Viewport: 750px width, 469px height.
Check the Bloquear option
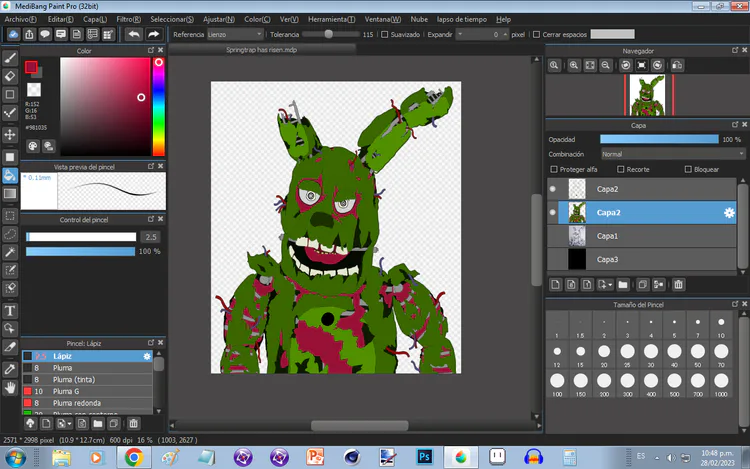point(687,169)
